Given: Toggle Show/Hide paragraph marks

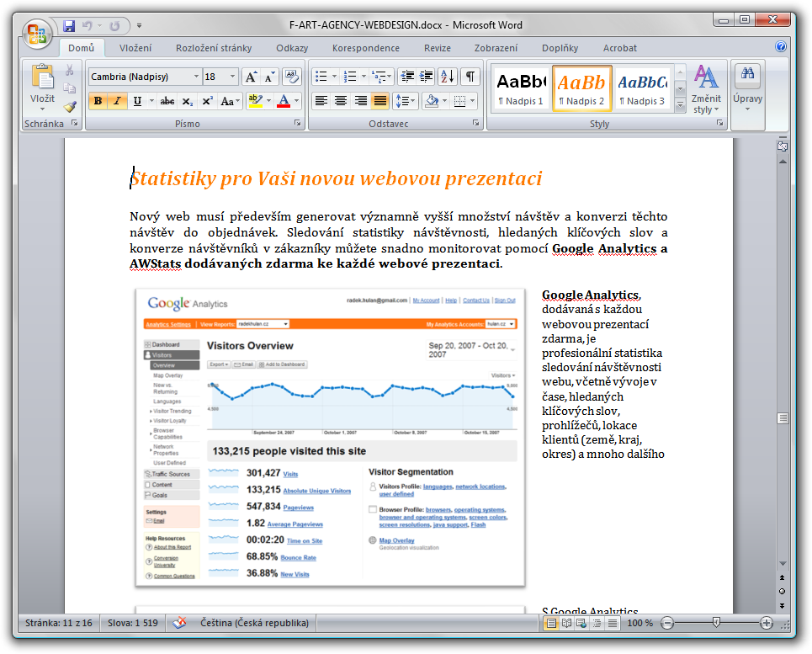Looking at the screenshot, I should (x=470, y=77).
